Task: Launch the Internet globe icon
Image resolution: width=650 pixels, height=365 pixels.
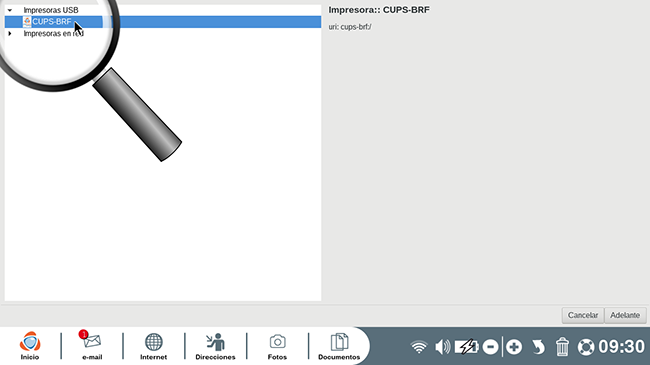Action: coord(153,345)
